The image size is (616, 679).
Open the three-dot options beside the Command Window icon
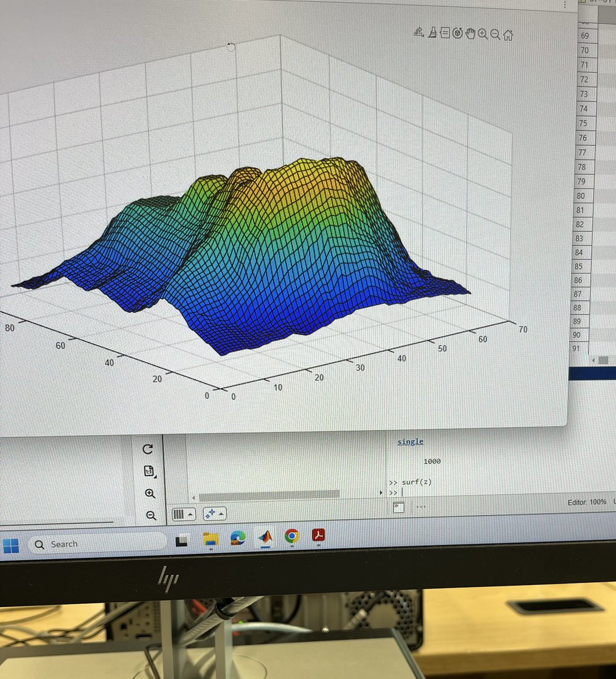[x=421, y=507]
